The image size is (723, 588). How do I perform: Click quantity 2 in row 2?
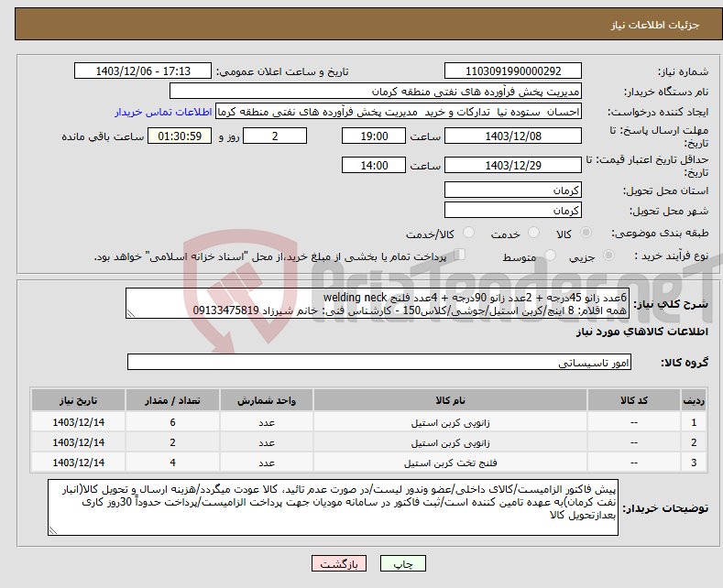click(172, 443)
